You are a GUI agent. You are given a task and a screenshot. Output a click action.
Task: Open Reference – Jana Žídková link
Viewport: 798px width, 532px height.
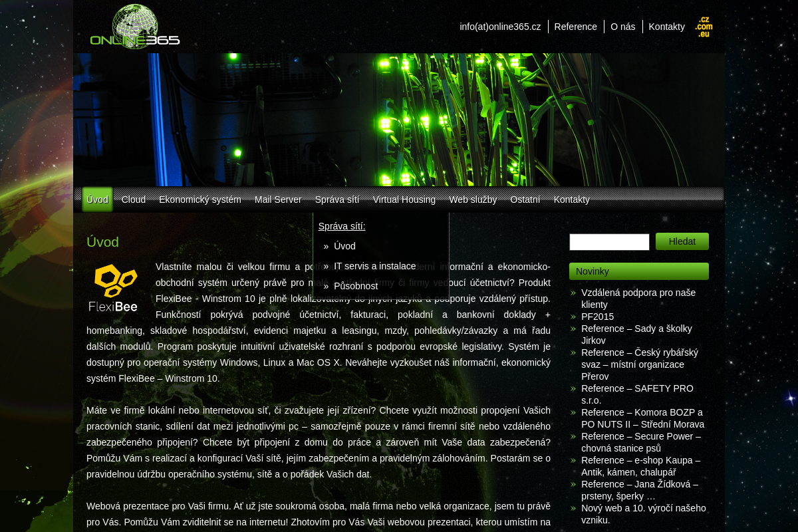[640, 490]
